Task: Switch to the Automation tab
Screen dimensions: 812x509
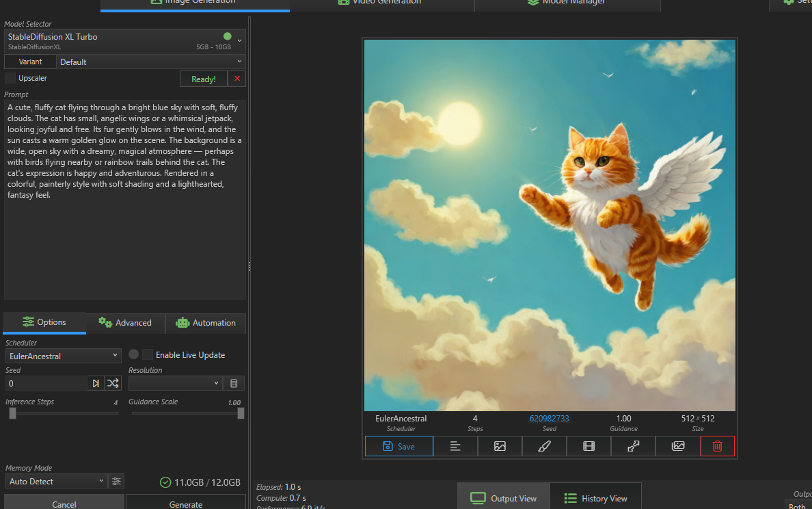Action: point(206,323)
